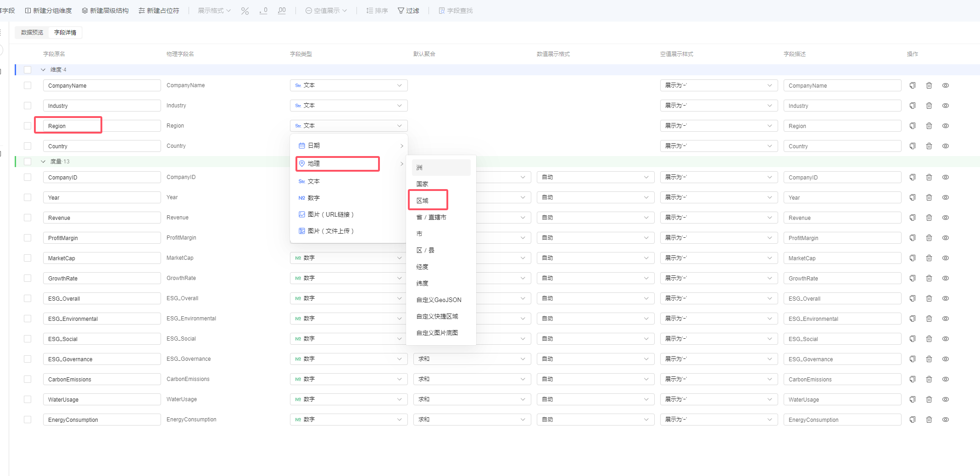Copy the MarketCap field using copy icon
980x476 pixels.
[x=912, y=258]
